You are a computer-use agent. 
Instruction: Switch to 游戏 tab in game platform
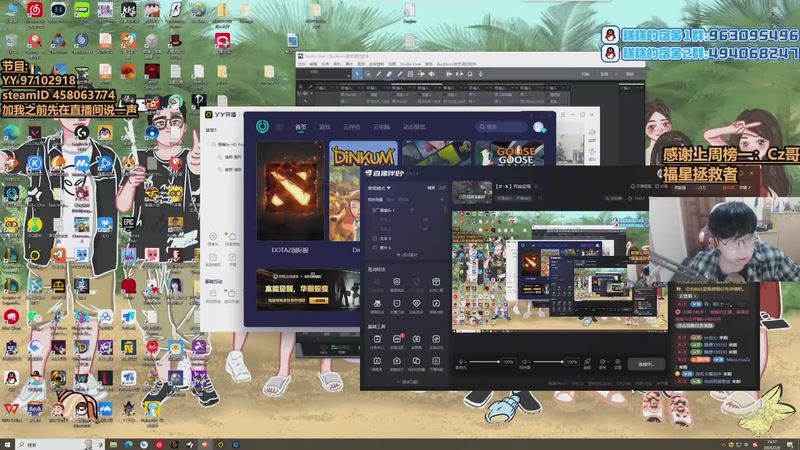tap(324, 127)
